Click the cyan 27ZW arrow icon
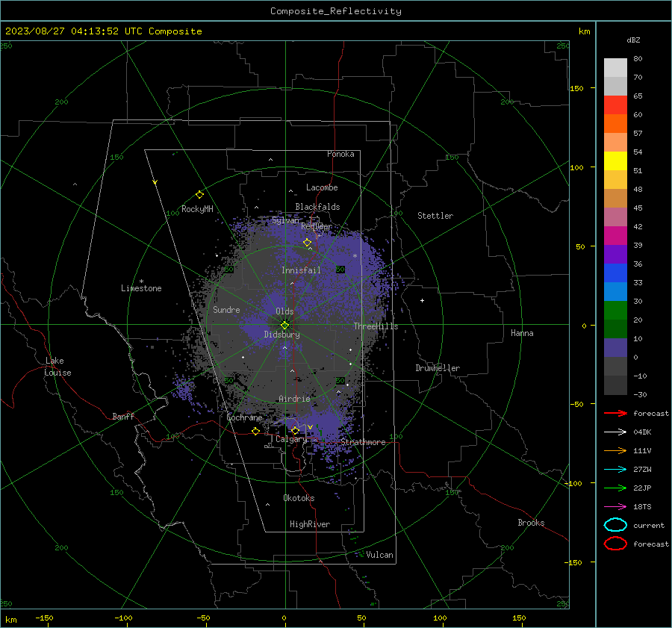Image resolution: width=672 pixels, height=628 pixels. (615, 470)
